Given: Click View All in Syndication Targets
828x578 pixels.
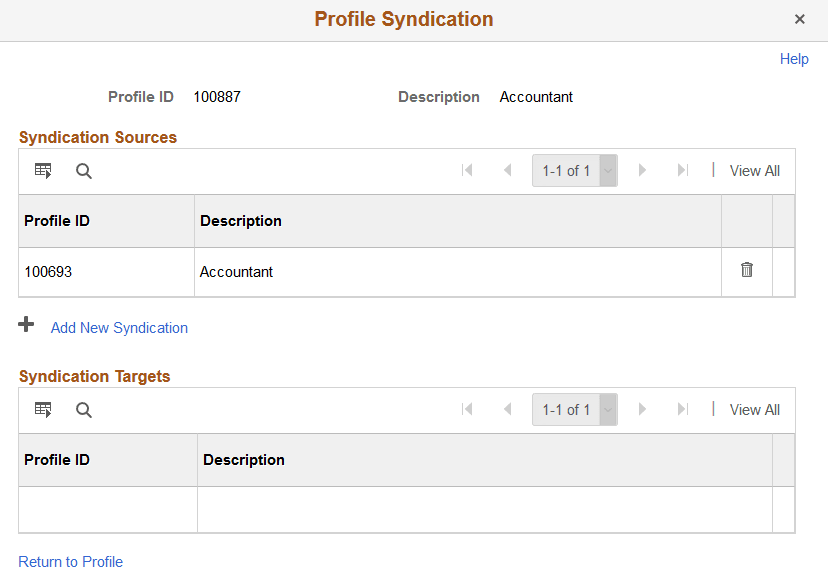Looking at the screenshot, I should click(754, 410).
